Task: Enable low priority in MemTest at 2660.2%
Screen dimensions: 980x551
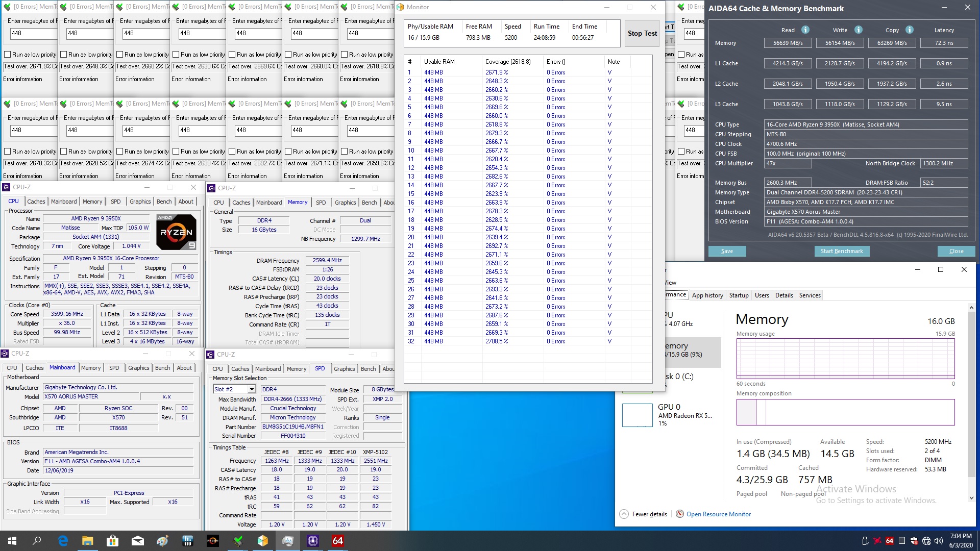Action: click(x=120, y=55)
